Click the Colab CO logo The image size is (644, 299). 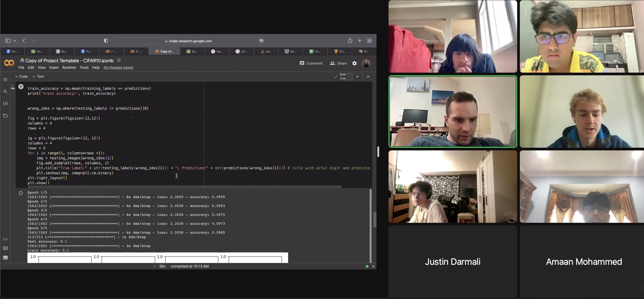[x=9, y=63]
